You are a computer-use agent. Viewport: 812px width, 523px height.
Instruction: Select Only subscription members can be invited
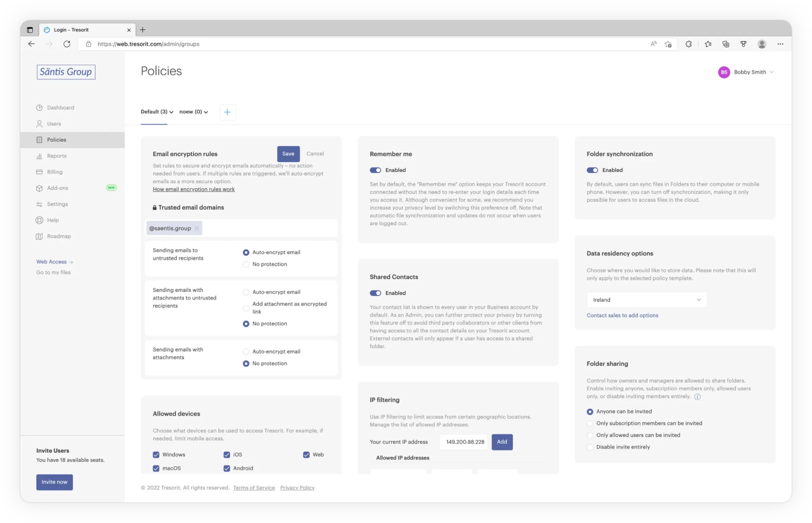point(590,424)
